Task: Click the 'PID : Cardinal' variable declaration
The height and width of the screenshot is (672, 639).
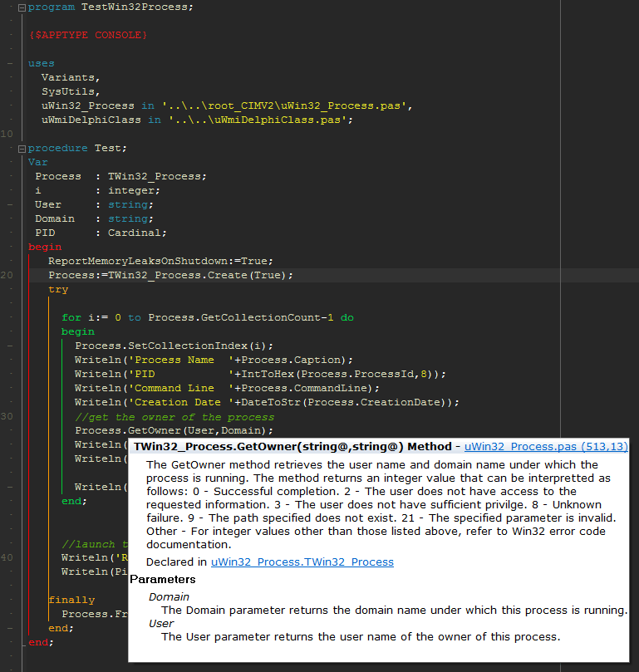Action: (101, 233)
